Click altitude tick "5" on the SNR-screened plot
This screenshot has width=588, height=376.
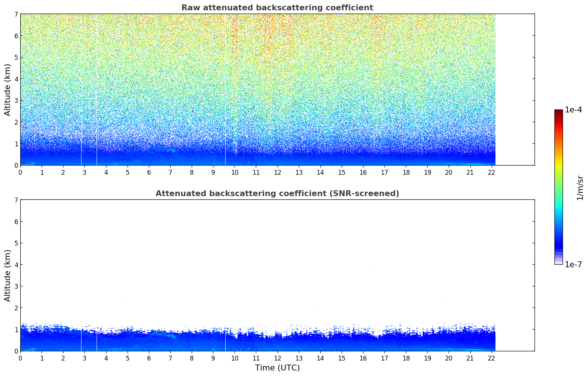point(16,243)
